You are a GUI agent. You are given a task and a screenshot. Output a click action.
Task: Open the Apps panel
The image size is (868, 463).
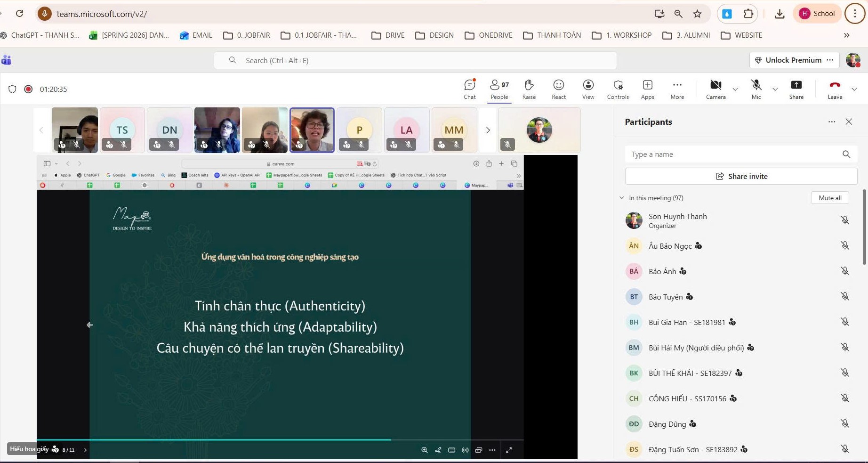tap(647, 89)
